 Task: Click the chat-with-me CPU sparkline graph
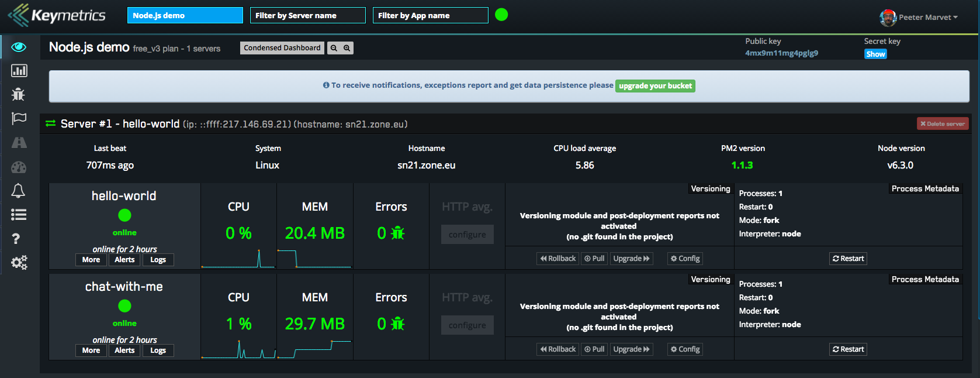pyautogui.click(x=238, y=349)
